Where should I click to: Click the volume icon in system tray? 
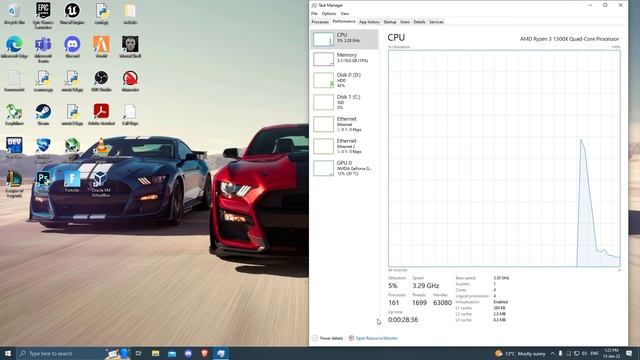[584, 353]
